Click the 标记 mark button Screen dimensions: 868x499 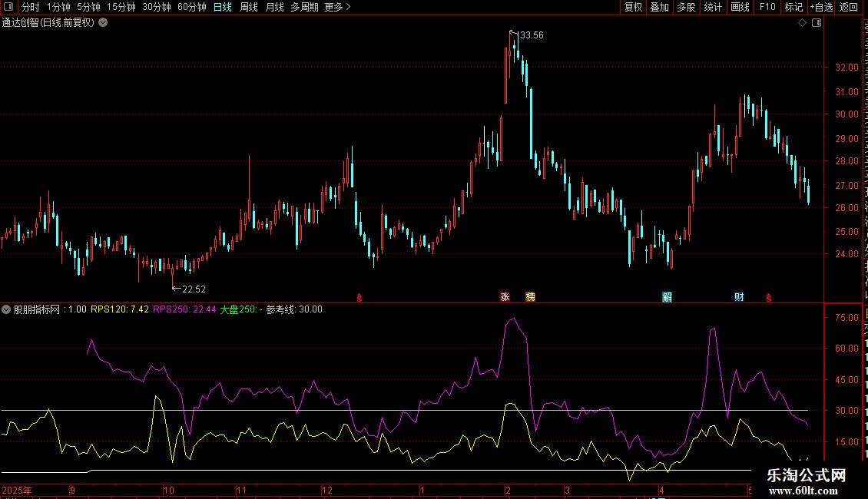tap(793, 7)
